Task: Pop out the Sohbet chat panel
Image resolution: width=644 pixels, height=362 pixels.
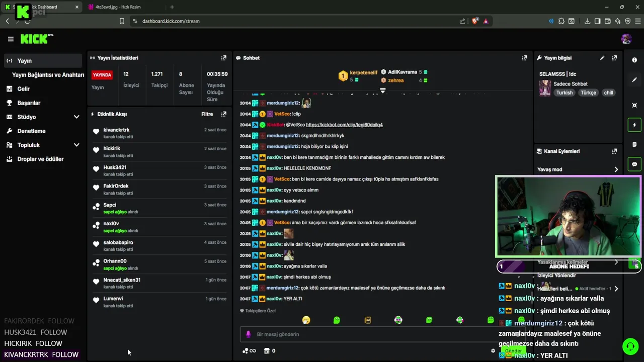Action: pyautogui.click(x=525, y=58)
